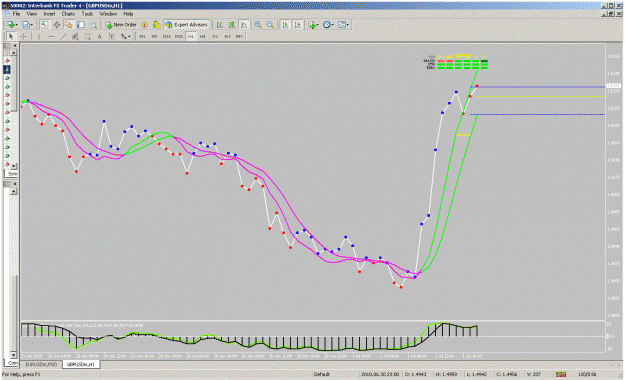Toggle the Chart Shift icon
The height and width of the screenshot is (380, 625).
[x=298, y=25]
